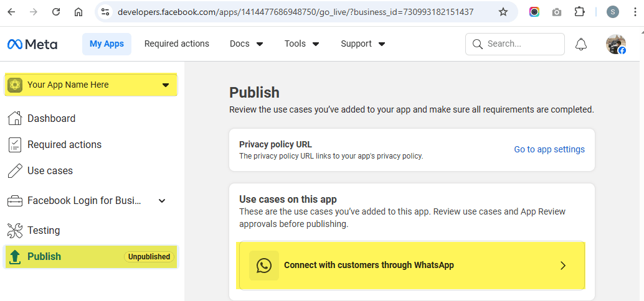Image resolution: width=644 pixels, height=301 pixels.
Task: Click the Unpublished status badge
Action: click(149, 257)
